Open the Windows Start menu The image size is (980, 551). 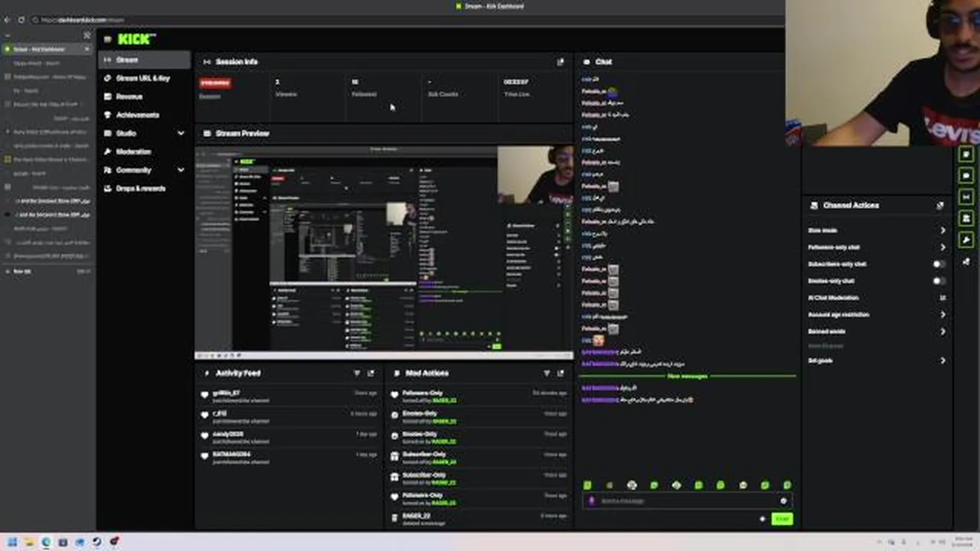point(12,542)
